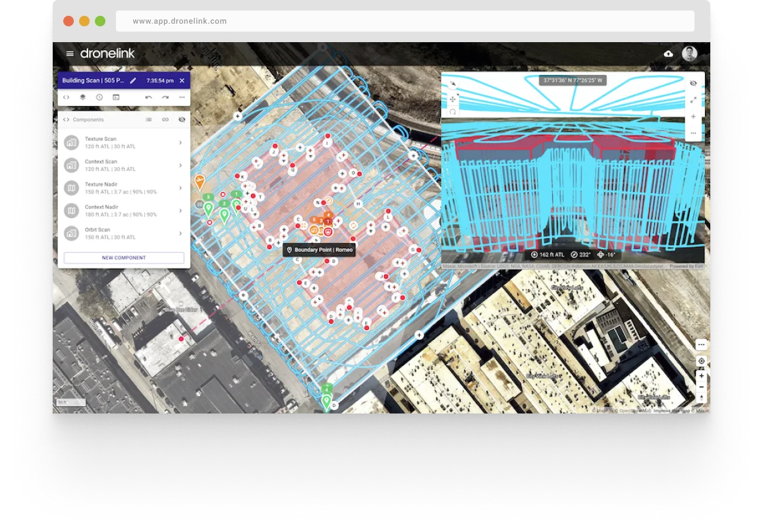Select the rotate tool in 3D preview
Viewport: 763px width, 532px height.
pyautogui.click(x=453, y=112)
